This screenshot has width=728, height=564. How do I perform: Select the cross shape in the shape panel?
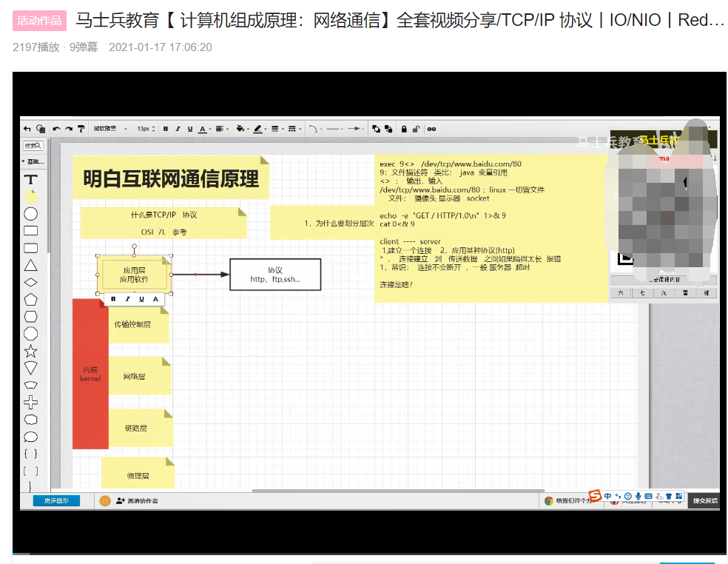(x=30, y=403)
